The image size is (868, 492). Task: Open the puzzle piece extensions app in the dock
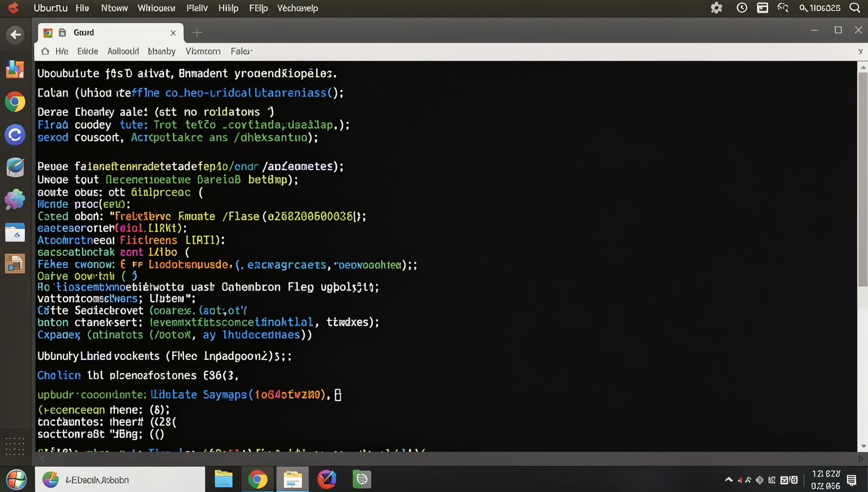pos(15,200)
